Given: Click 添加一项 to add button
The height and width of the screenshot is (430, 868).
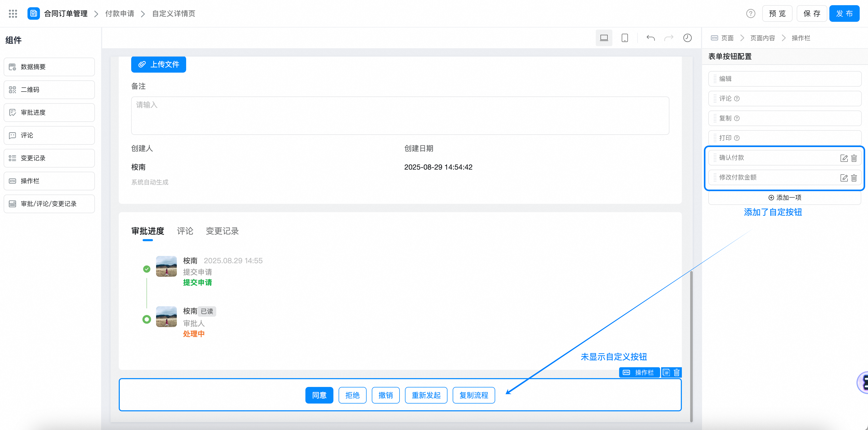Looking at the screenshot, I should (785, 197).
